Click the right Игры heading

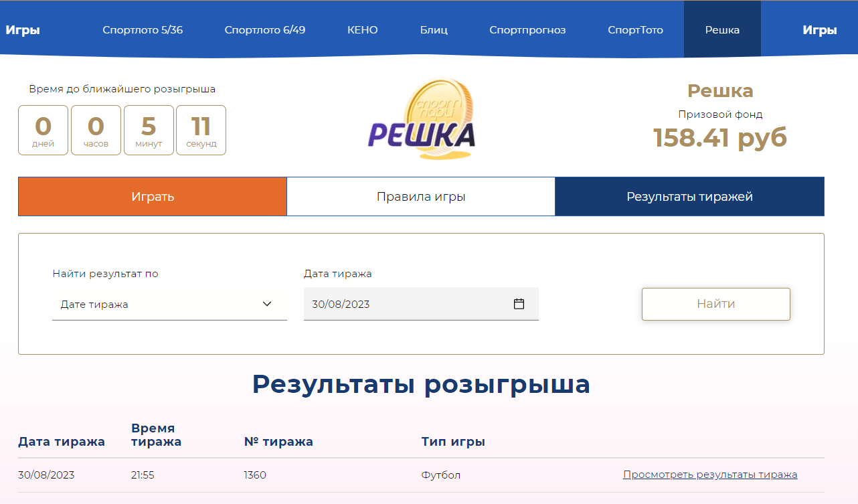tap(820, 30)
